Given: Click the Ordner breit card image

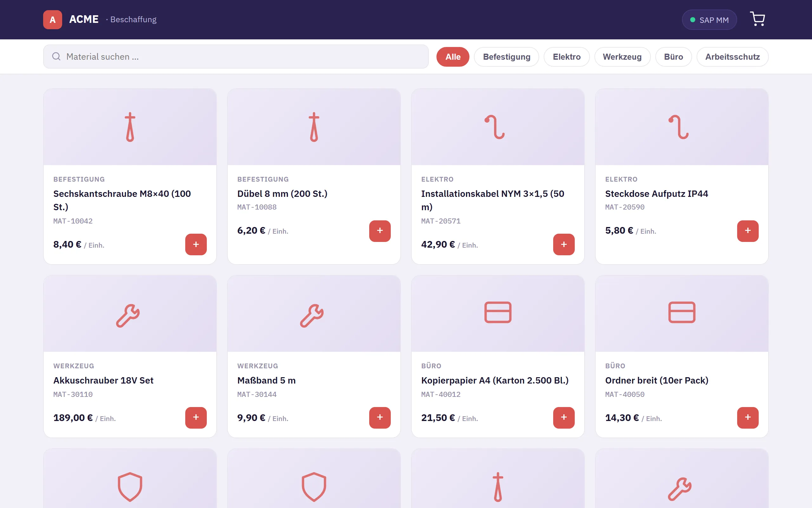Looking at the screenshot, I should pyautogui.click(x=681, y=314).
